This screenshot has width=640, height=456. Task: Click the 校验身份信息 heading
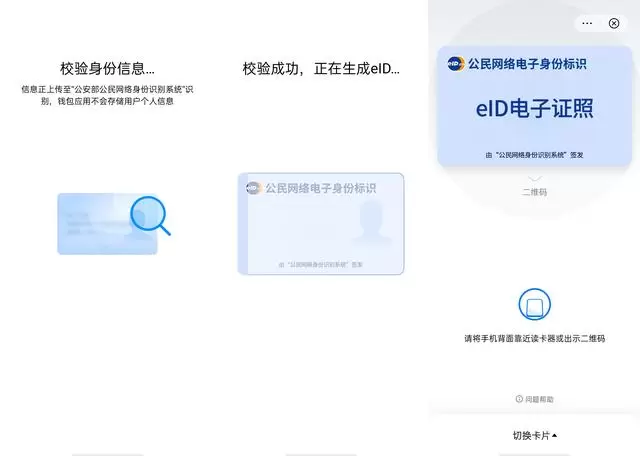(107, 69)
